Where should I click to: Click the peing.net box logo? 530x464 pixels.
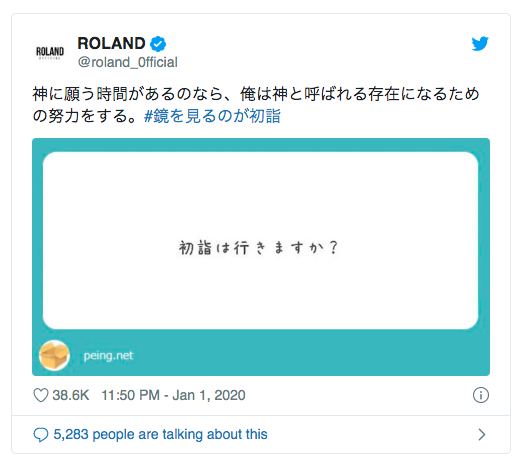(54, 356)
